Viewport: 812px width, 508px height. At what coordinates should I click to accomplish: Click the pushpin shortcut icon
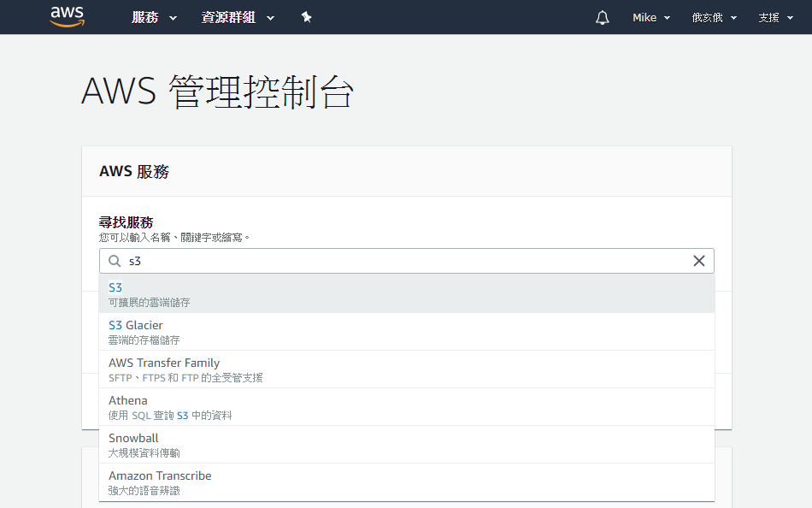point(307,18)
